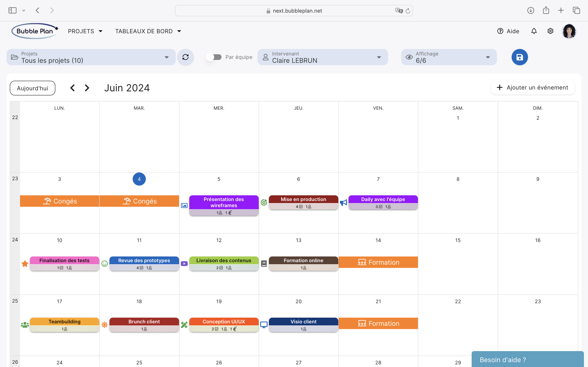Click Ajouter un événement button
The height and width of the screenshot is (367, 588).
[532, 87]
